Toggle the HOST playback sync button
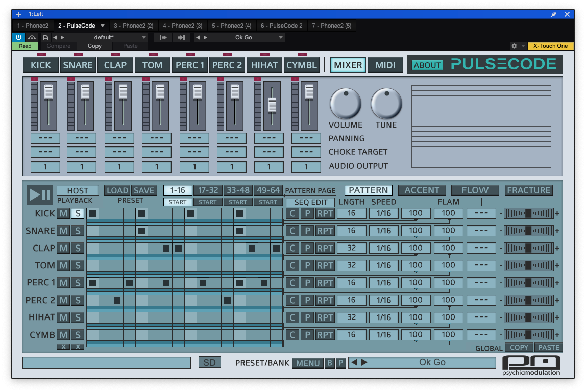 point(78,190)
